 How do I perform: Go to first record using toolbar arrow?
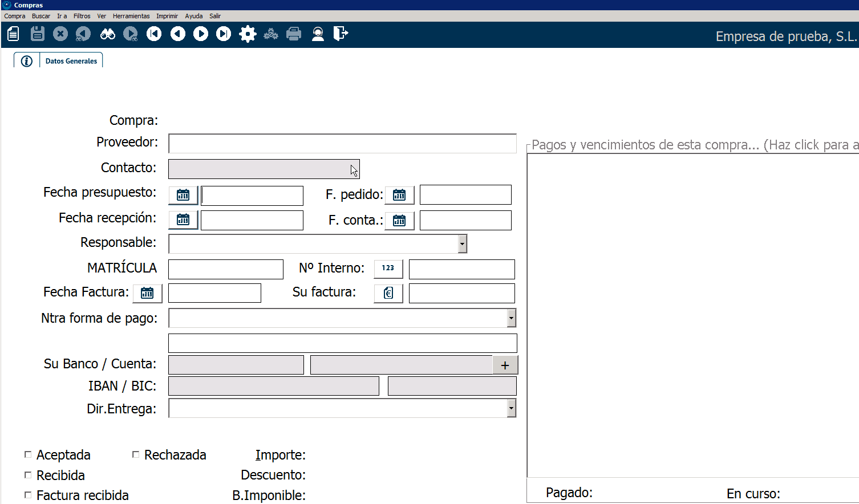click(x=154, y=34)
